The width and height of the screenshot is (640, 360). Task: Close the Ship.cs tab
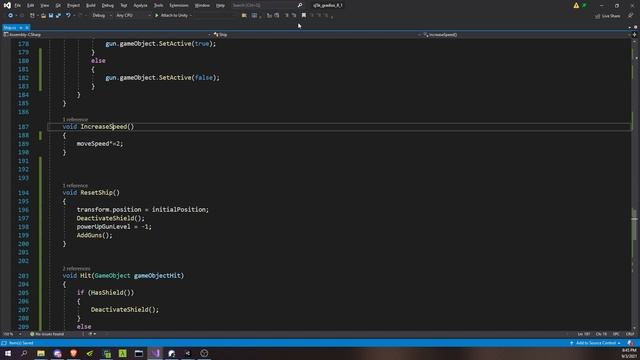pyautogui.click(x=27, y=28)
